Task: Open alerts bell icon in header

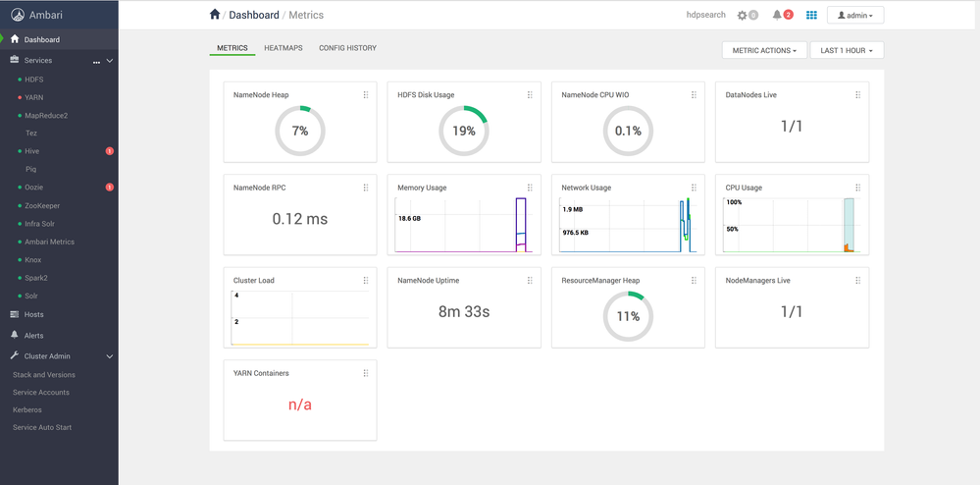Action: point(777,15)
